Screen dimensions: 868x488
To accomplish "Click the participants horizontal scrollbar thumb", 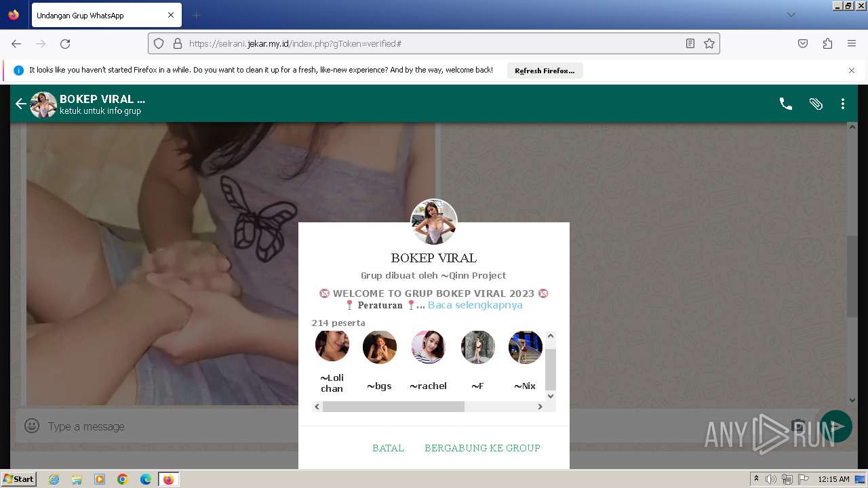I will [x=393, y=407].
